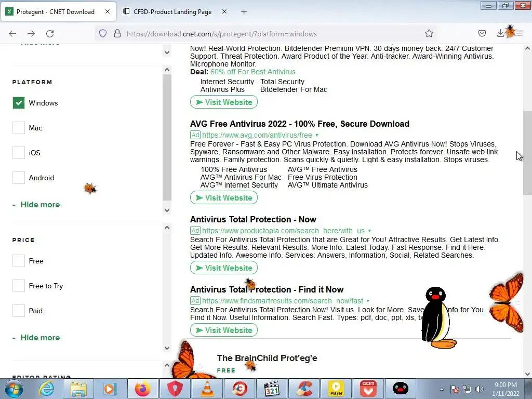Open GOM application in taskbar

(x=368, y=389)
